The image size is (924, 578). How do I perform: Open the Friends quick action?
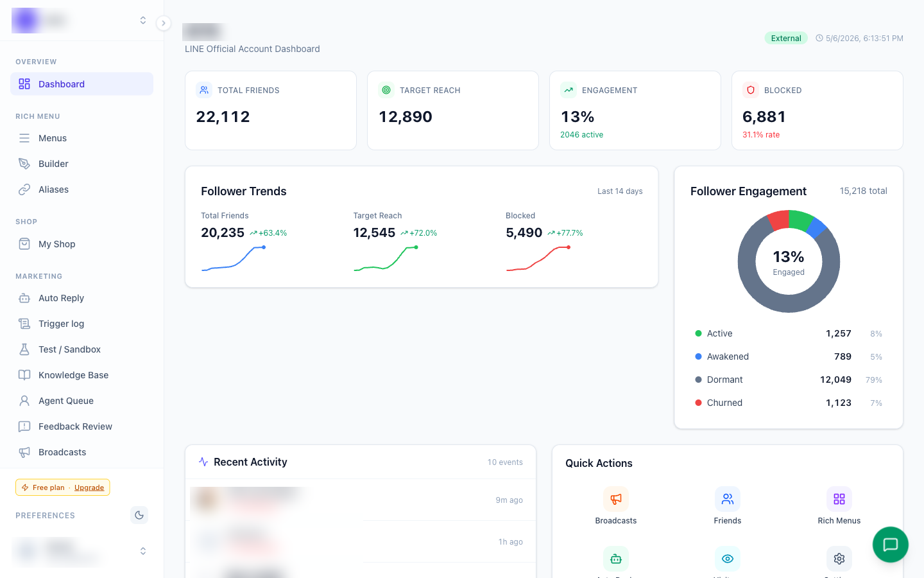click(x=728, y=506)
